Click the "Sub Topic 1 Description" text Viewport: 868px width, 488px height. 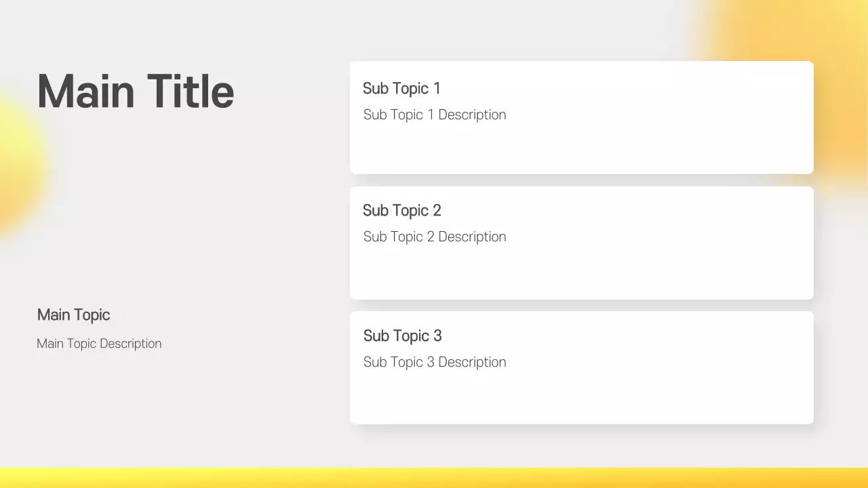point(435,115)
